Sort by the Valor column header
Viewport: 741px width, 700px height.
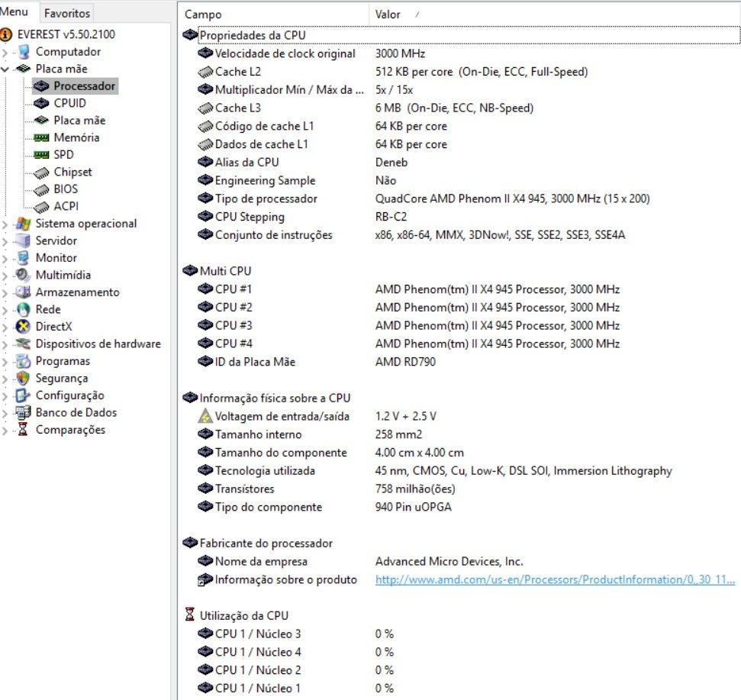555,15
